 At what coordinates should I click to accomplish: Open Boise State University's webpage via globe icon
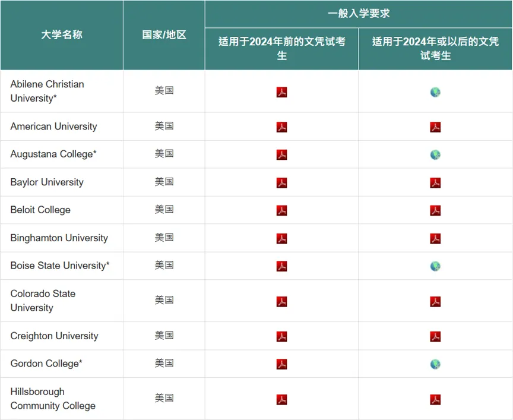435,266
